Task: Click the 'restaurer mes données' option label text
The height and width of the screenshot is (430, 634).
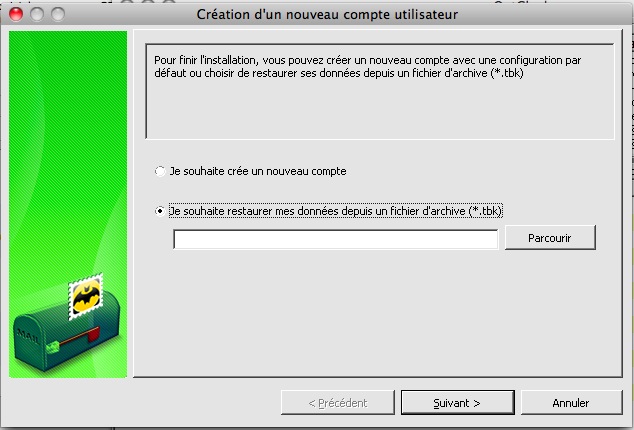Action: tap(336, 211)
